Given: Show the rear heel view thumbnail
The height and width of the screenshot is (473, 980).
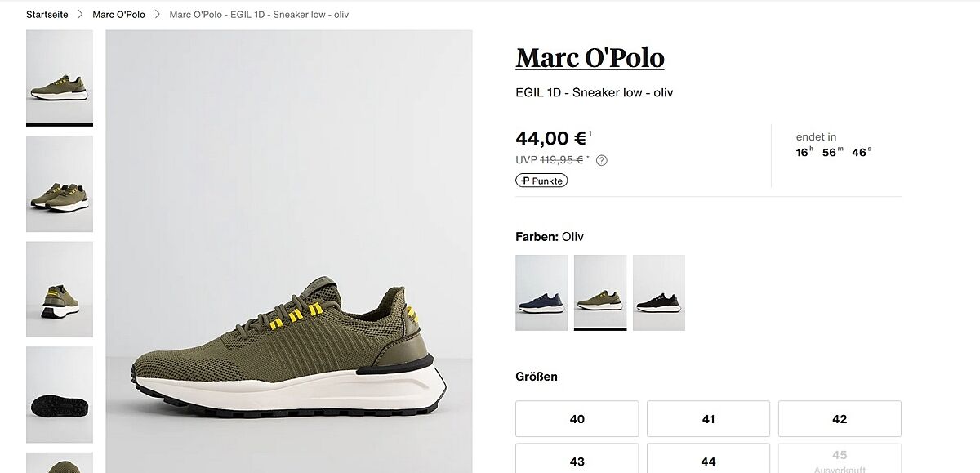Looking at the screenshot, I should click(60, 289).
